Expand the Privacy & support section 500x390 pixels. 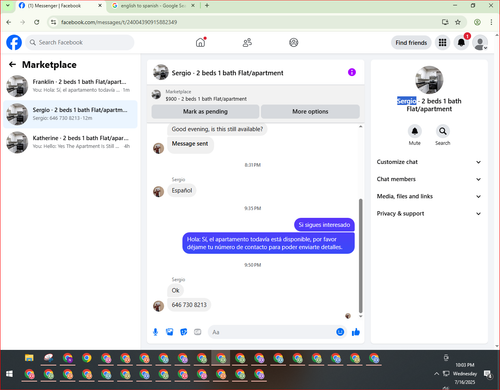[x=429, y=214]
